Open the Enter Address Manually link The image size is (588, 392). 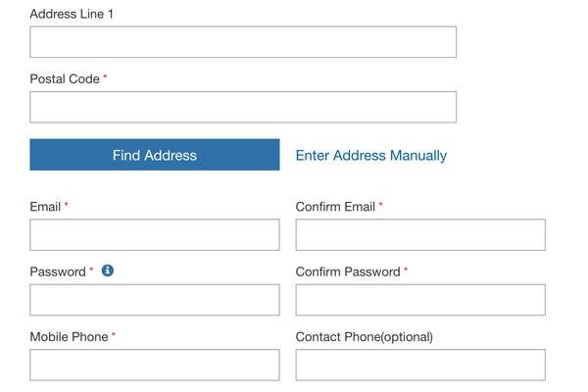click(x=370, y=155)
